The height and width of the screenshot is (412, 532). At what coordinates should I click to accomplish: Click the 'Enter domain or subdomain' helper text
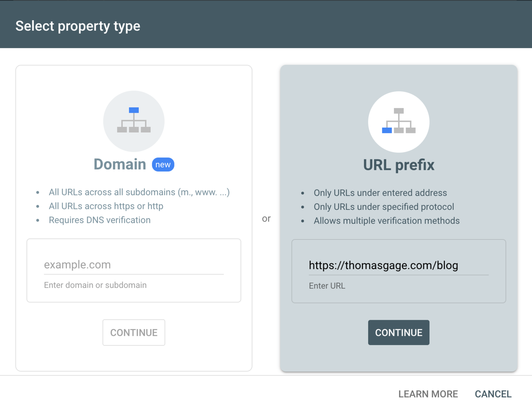pos(95,285)
